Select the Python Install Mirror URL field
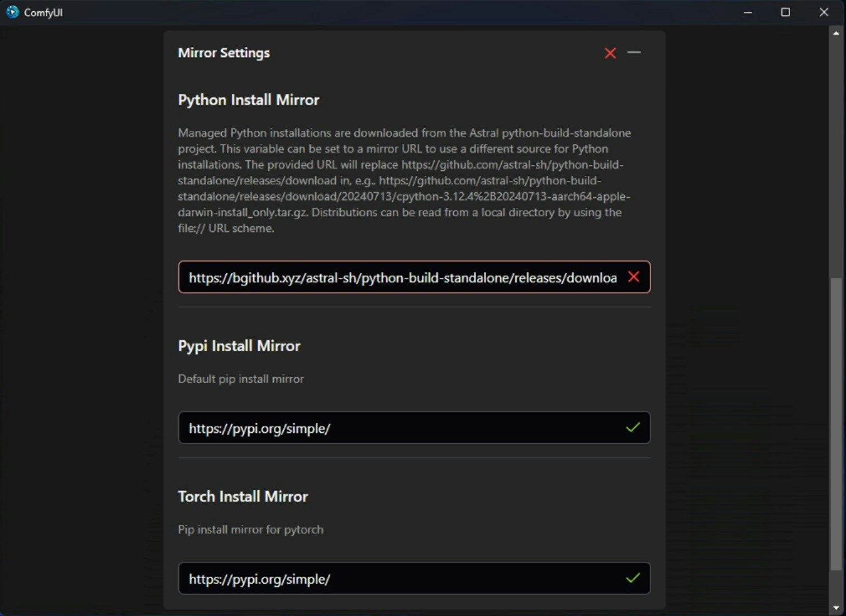This screenshot has height=616, width=846. click(x=391, y=277)
